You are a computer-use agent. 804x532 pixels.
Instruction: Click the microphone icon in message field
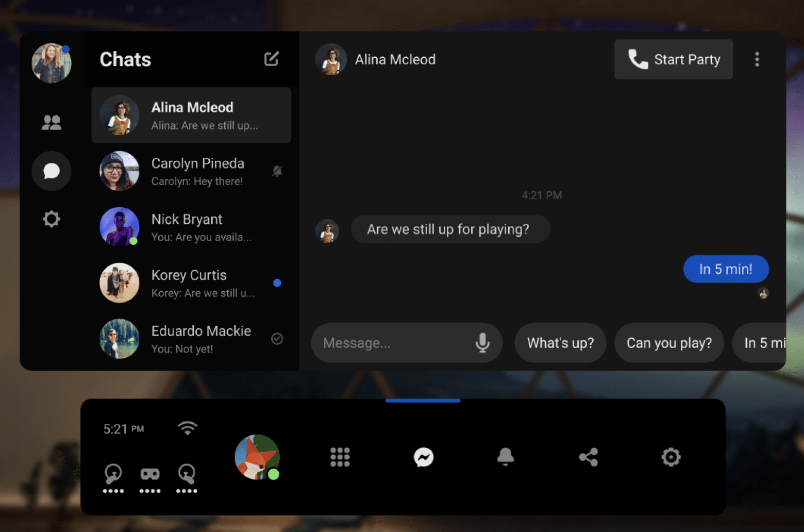(482, 343)
